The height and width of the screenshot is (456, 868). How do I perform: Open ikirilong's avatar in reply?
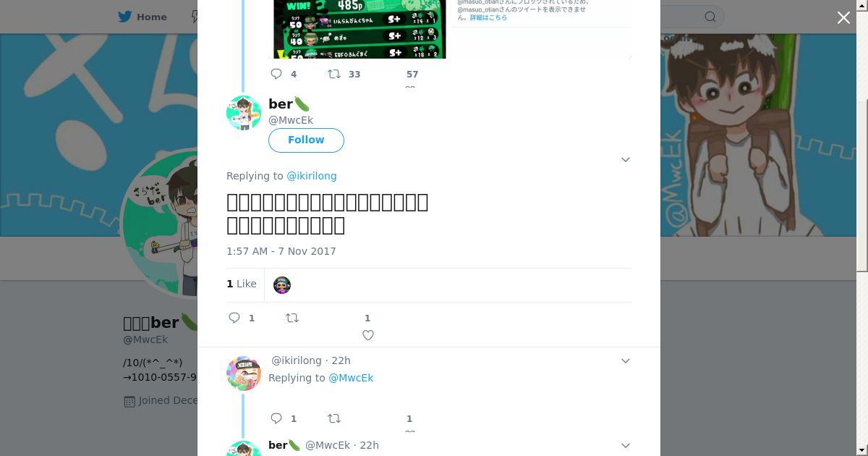(244, 373)
